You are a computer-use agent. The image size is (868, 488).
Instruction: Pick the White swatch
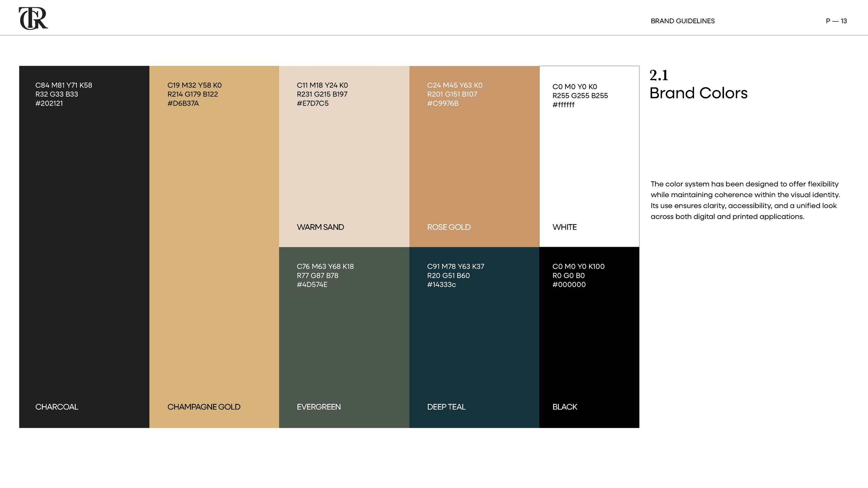pyautogui.click(x=589, y=157)
